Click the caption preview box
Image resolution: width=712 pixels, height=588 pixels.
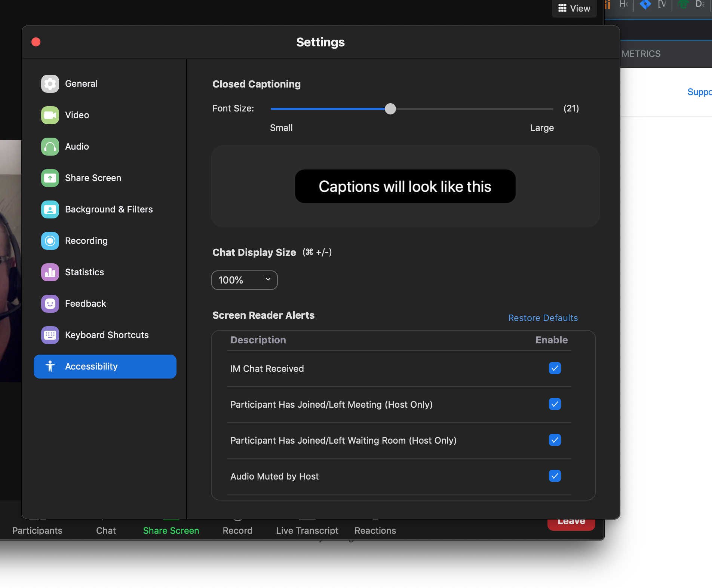pos(405,186)
